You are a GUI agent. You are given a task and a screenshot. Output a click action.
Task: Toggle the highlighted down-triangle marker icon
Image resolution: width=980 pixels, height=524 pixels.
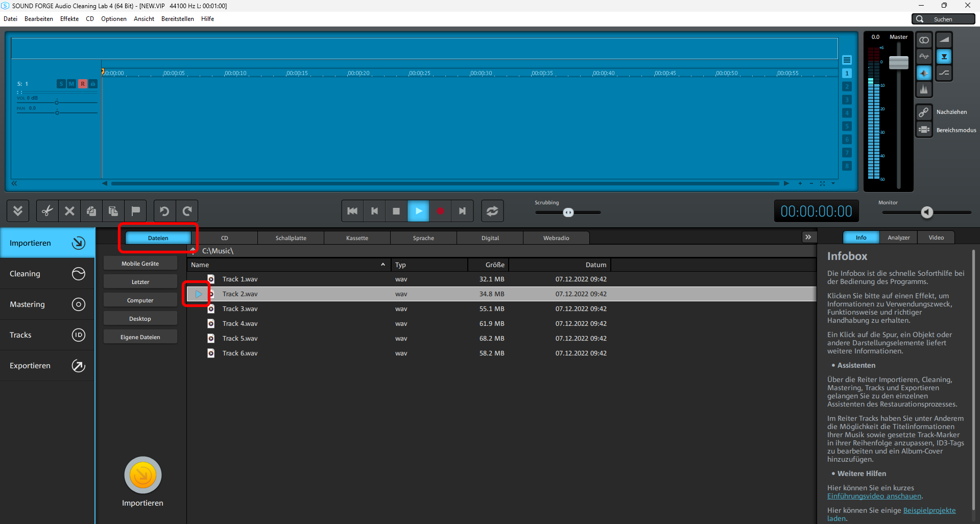(944, 56)
